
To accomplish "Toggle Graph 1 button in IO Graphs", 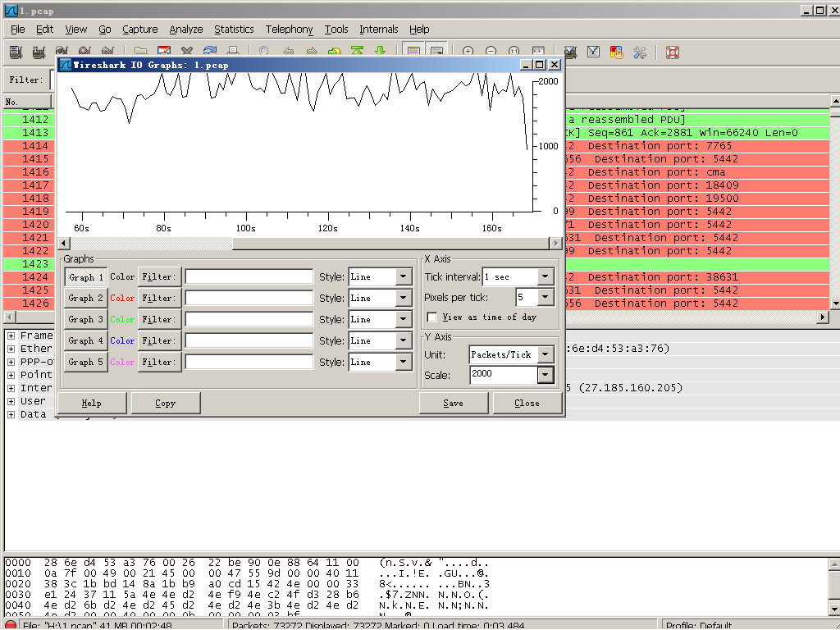I will pos(85,277).
